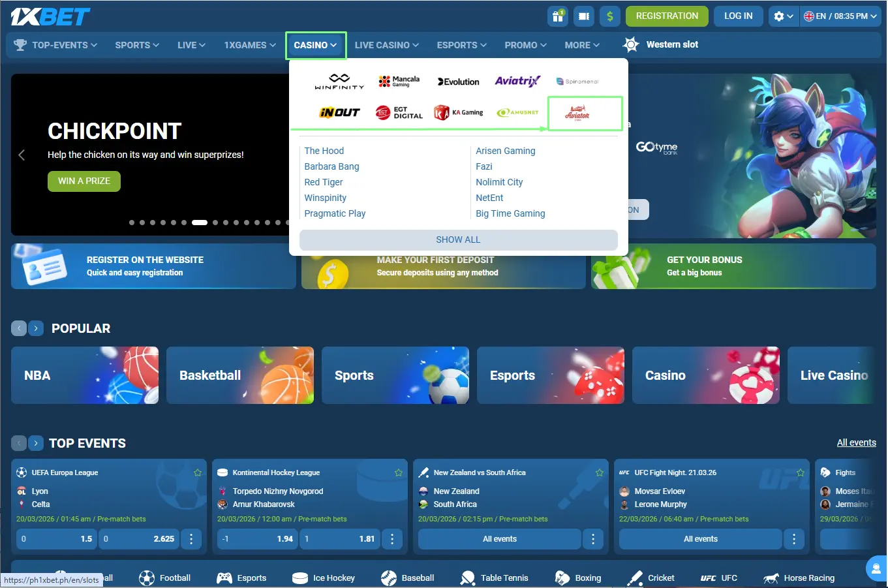Select the Aviator provider logo

(x=577, y=114)
